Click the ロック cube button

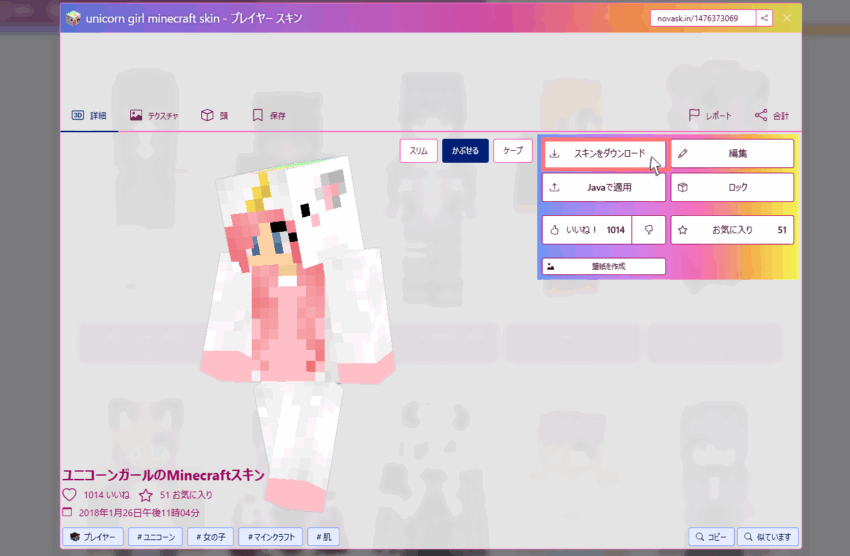click(732, 187)
